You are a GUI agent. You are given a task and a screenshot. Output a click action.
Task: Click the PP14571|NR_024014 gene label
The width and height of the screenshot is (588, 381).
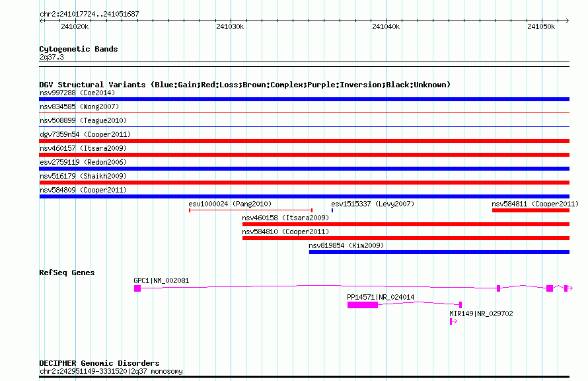(x=381, y=297)
